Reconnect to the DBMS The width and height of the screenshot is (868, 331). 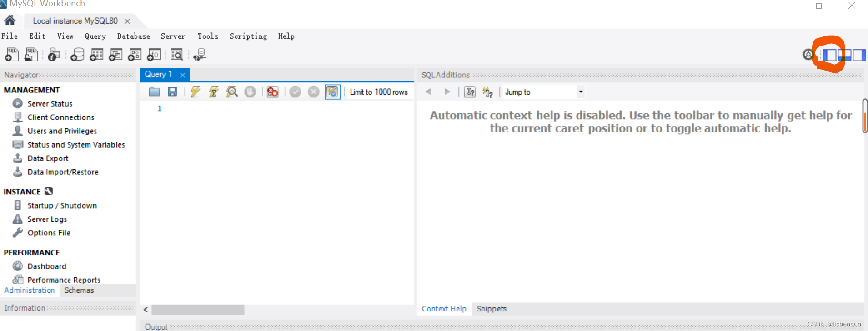pyautogui.click(x=199, y=55)
